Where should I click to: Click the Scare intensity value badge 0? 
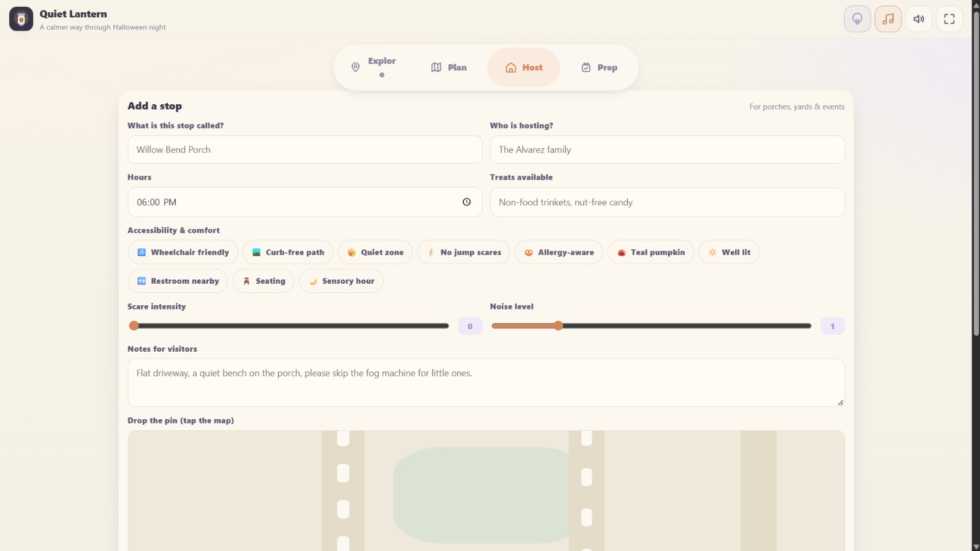pyautogui.click(x=470, y=326)
